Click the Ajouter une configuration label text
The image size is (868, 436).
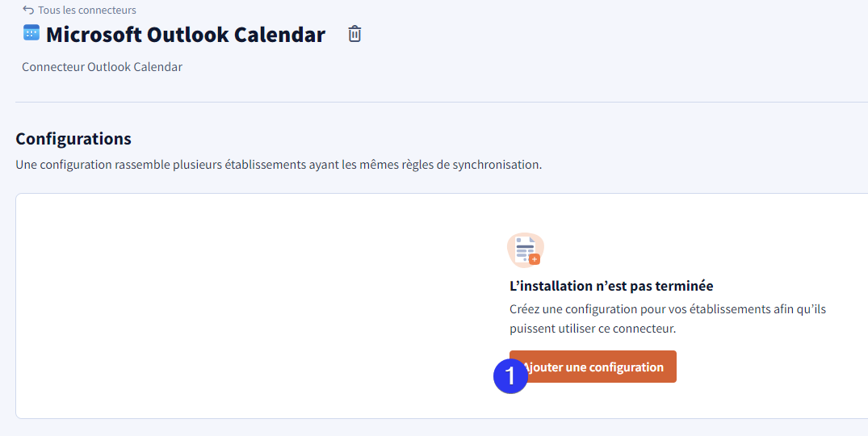593,367
